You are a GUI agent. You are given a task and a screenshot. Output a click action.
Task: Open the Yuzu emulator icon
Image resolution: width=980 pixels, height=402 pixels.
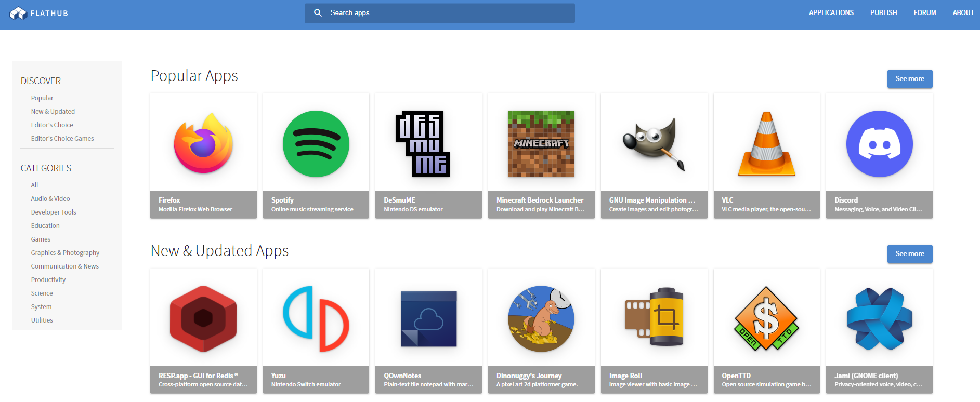(316, 319)
